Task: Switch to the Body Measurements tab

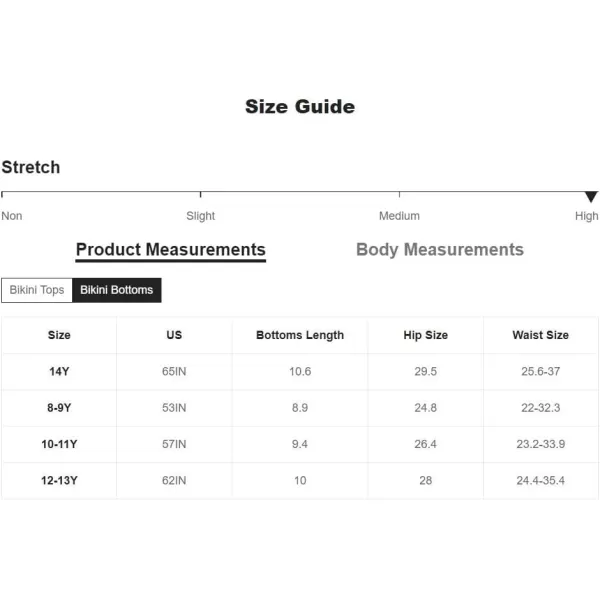Action: (x=440, y=249)
